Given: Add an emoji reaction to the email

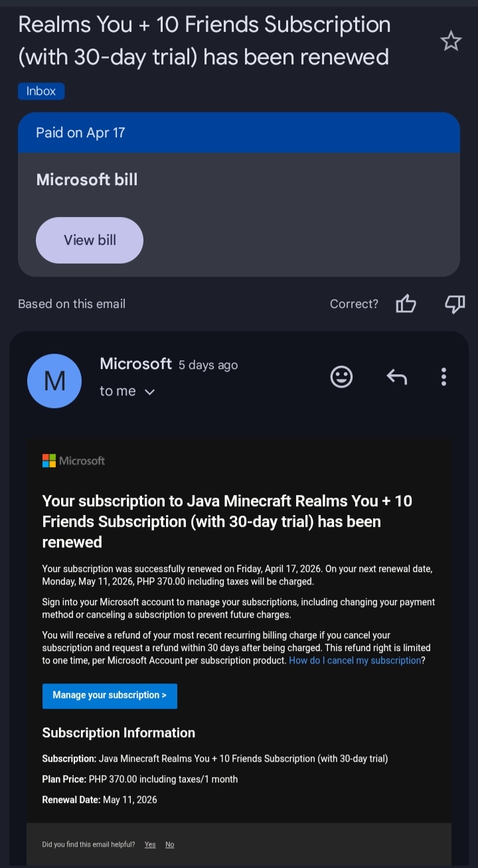Looking at the screenshot, I should [x=341, y=377].
